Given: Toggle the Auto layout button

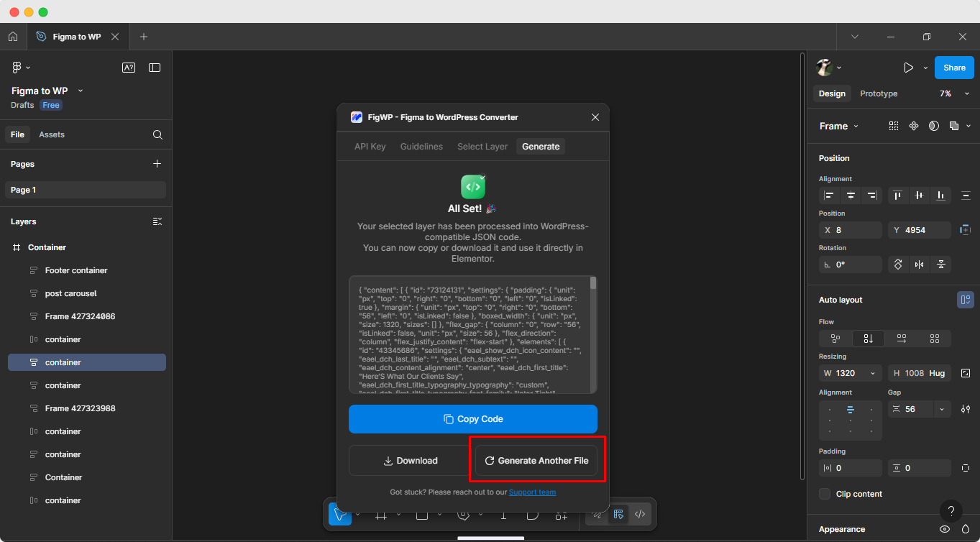Looking at the screenshot, I should pos(966,300).
